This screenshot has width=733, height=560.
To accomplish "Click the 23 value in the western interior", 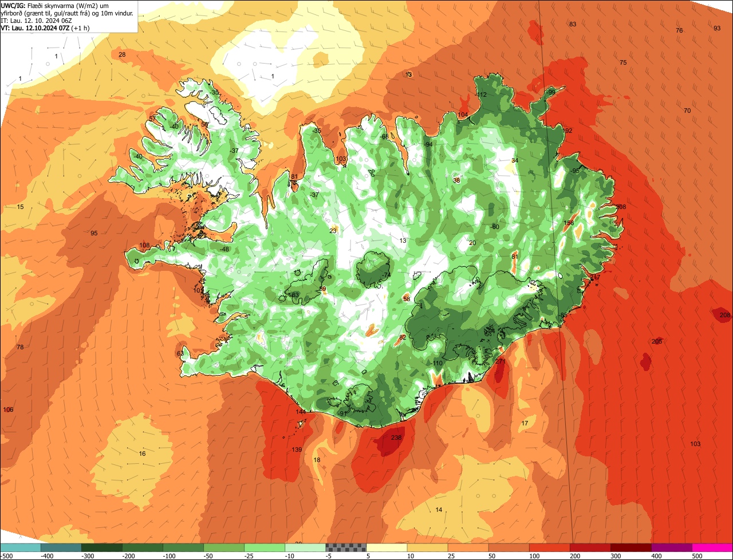I will [x=333, y=231].
